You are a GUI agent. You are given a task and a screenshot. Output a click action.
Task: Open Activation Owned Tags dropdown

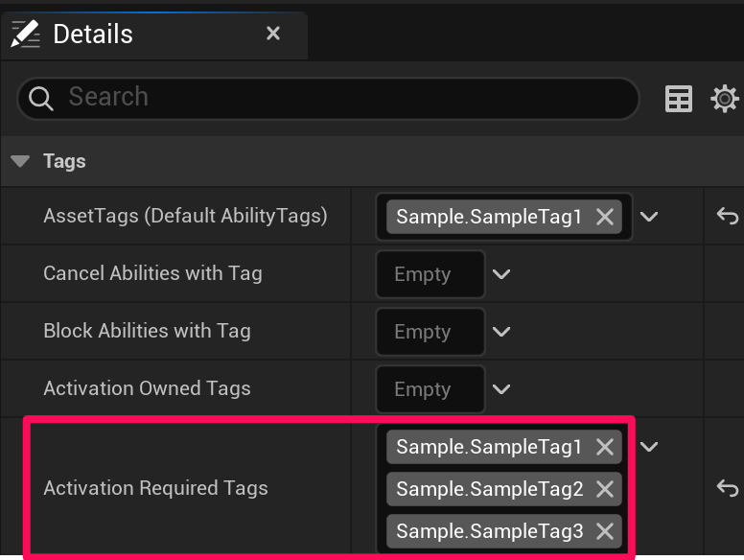(501, 389)
